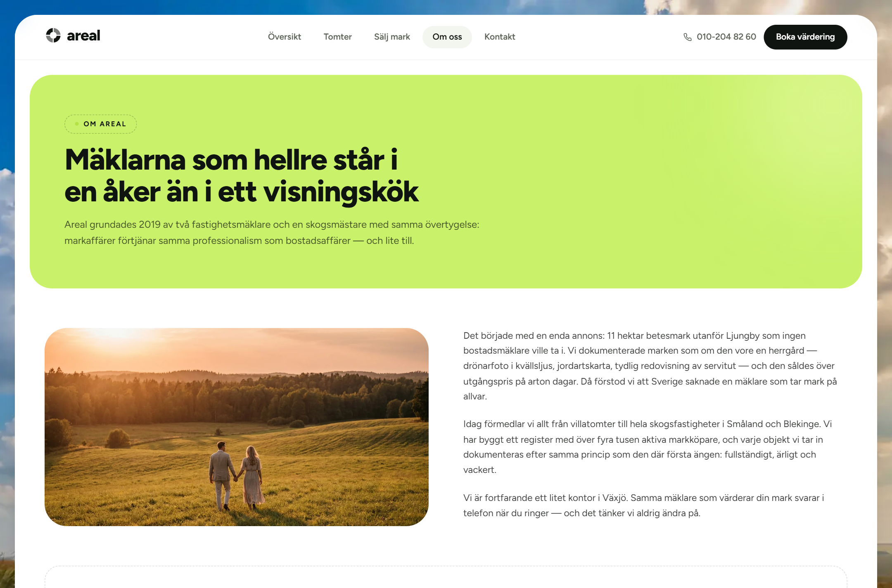
Task: Click the dashed card outline below photo
Action: pos(446,577)
